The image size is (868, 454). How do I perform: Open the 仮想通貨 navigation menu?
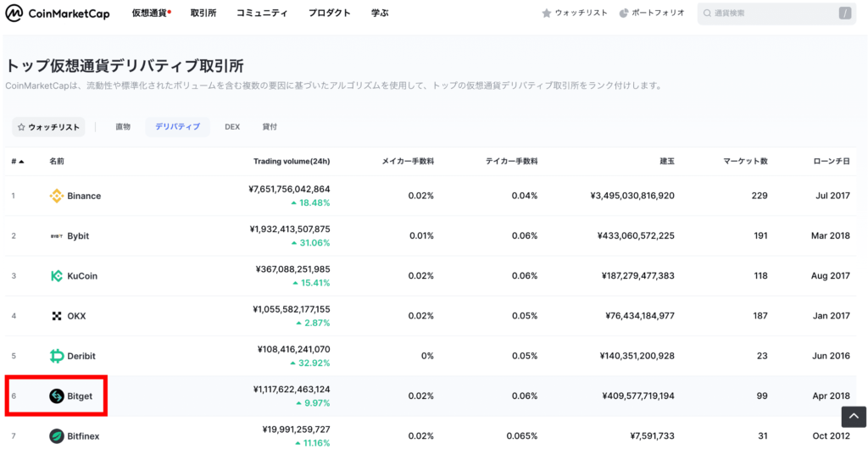151,13
